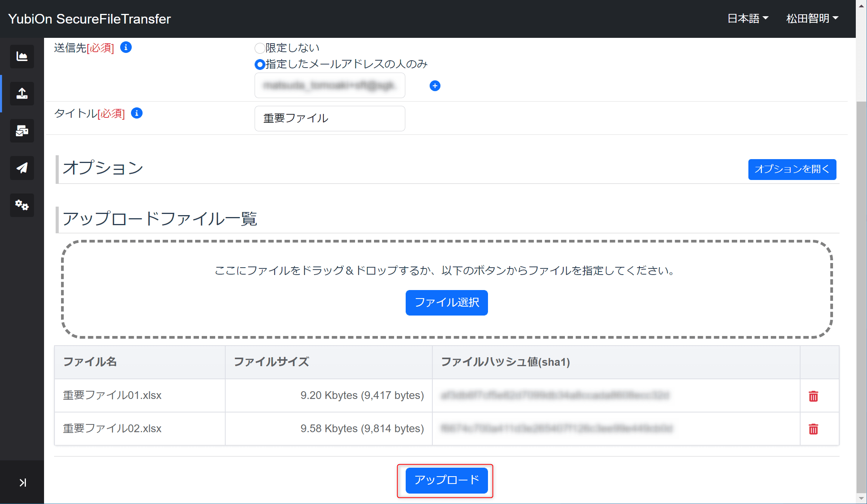
Task: Expand the sidebar with the arrow icon
Action: pos(23,482)
